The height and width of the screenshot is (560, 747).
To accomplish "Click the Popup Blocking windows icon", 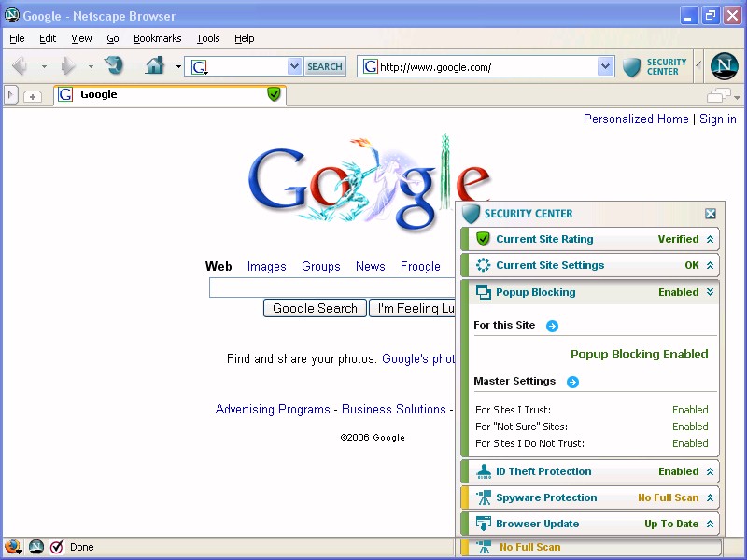I will pyautogui.click(x=483, y=292).
